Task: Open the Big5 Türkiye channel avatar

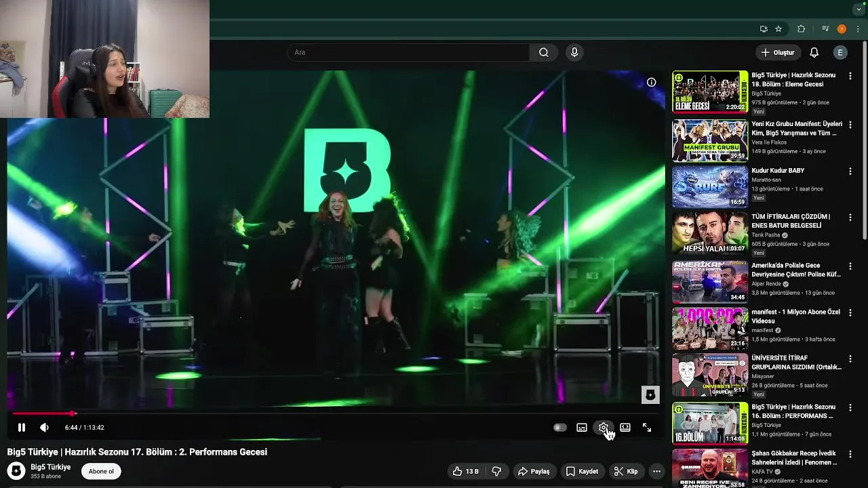Action: (x=16, y=471)
